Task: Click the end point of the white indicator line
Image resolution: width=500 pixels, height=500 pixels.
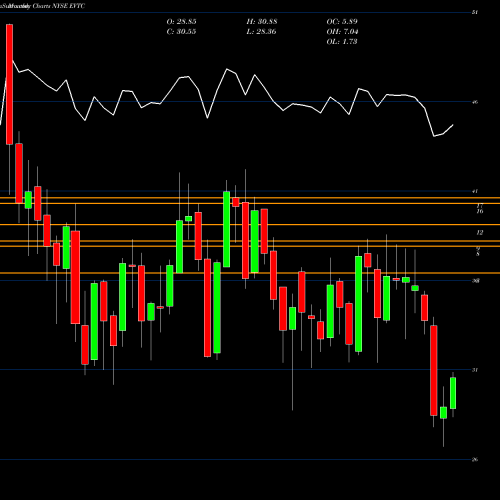Action: tap(453, 125)
